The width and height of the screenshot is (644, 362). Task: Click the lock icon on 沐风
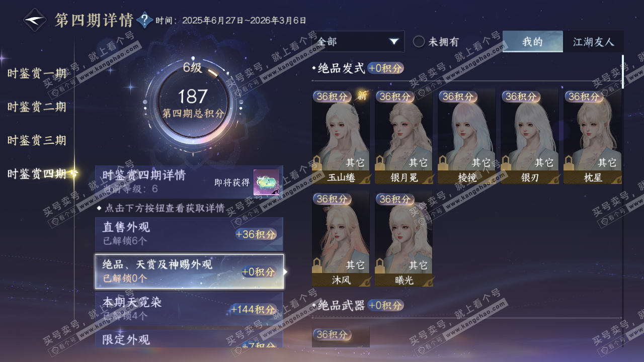coord(317,265)
